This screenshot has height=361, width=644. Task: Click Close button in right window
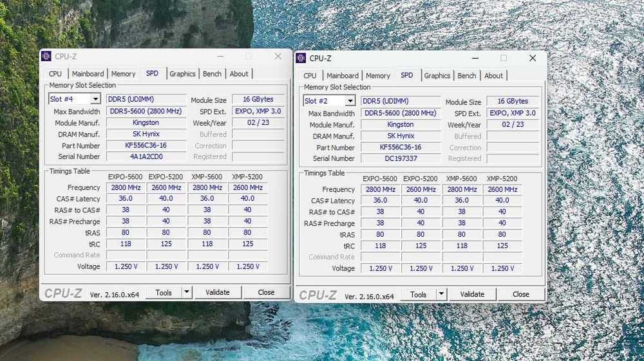click(x=521, y=295)
